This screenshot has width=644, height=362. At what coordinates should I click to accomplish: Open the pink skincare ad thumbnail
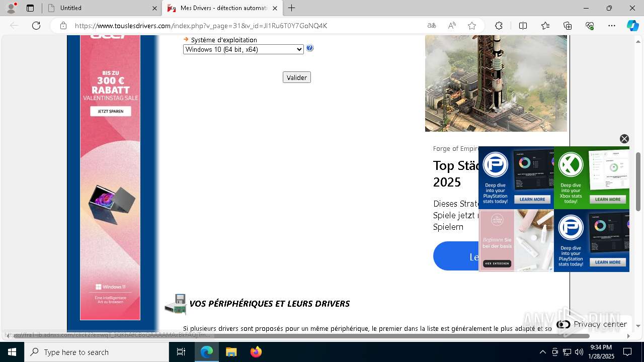click(x=516, y=241)
